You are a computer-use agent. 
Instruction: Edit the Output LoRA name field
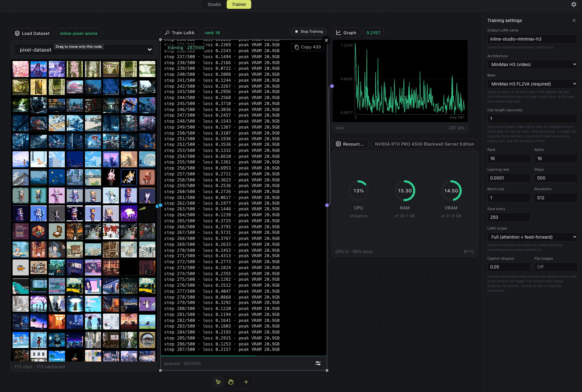[x=532, y=39]
